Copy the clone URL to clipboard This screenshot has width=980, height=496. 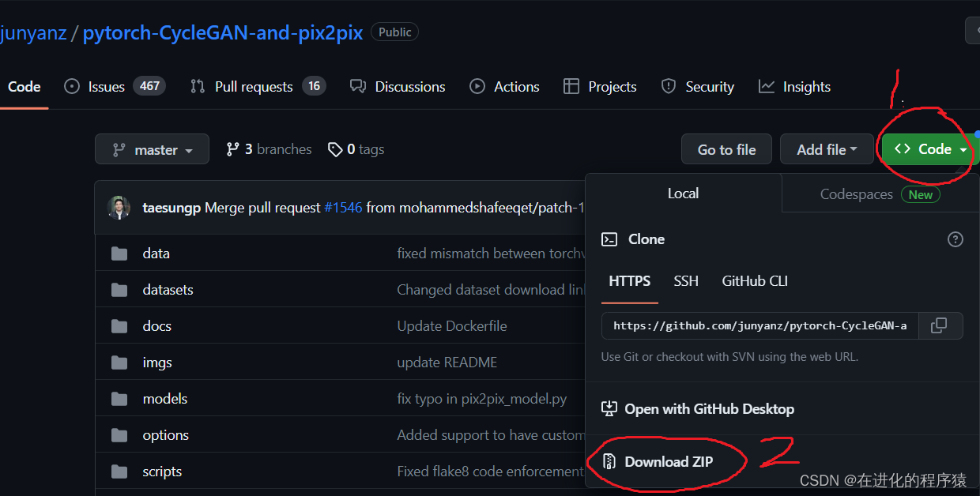(x=940, y=325)
